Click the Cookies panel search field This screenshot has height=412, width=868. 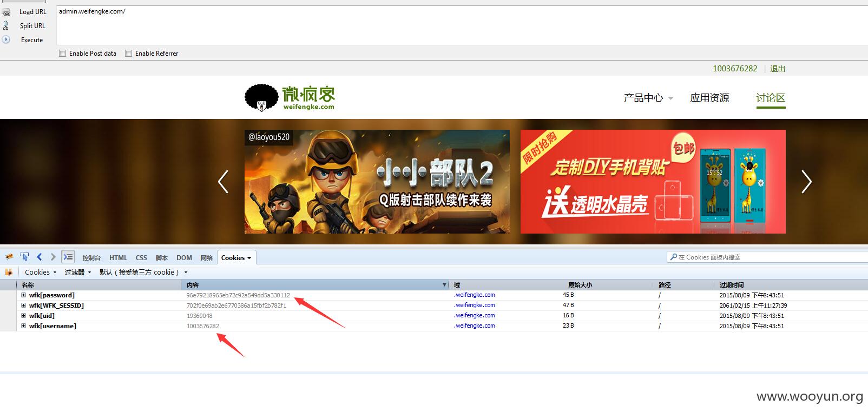coord(767,257)
